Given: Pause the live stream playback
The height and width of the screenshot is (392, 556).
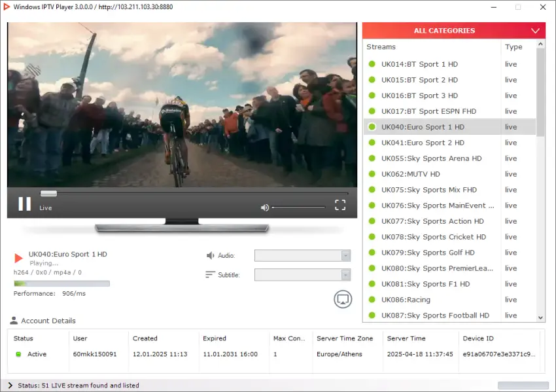Looking at the screenshot, I should [x=24, y=204].
